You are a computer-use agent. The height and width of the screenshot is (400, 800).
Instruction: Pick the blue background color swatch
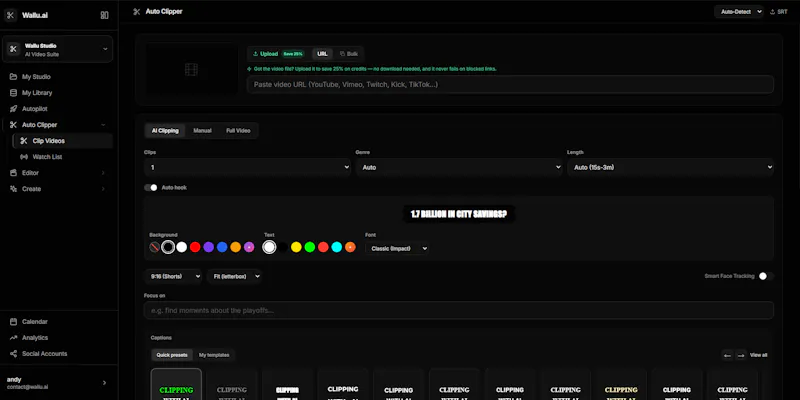click(x=222, y=247)
